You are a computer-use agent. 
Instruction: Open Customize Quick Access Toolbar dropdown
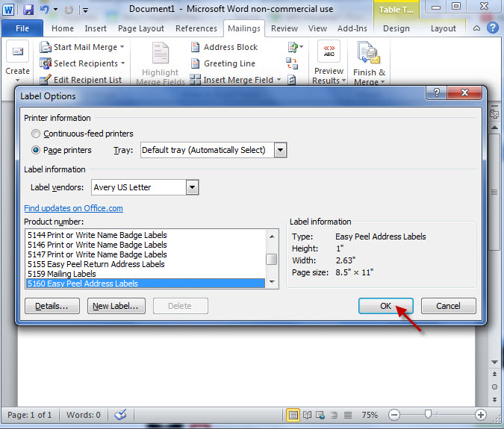tap(85, 10)
